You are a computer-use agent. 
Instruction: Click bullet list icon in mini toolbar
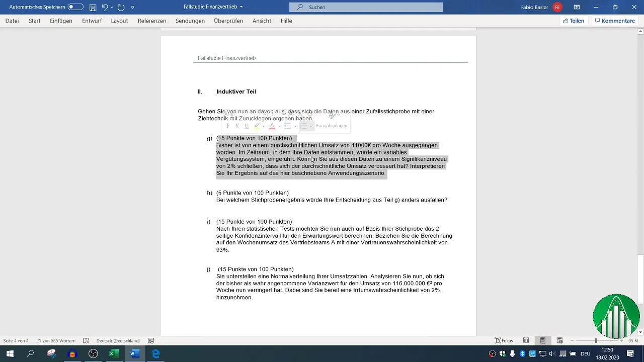287,126
